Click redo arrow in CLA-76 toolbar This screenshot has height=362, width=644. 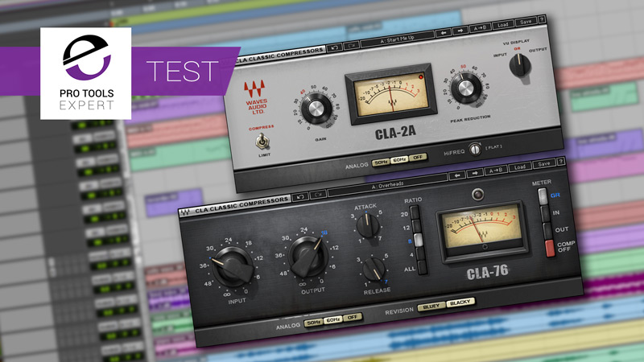click(318, 195)
